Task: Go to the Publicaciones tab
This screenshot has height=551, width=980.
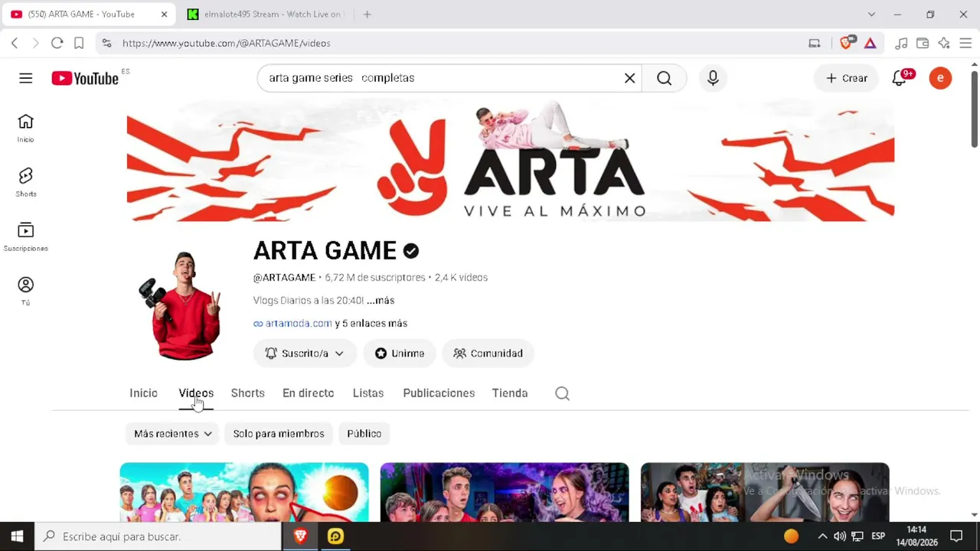Action: pyautogui.click(x=439, y=393)
